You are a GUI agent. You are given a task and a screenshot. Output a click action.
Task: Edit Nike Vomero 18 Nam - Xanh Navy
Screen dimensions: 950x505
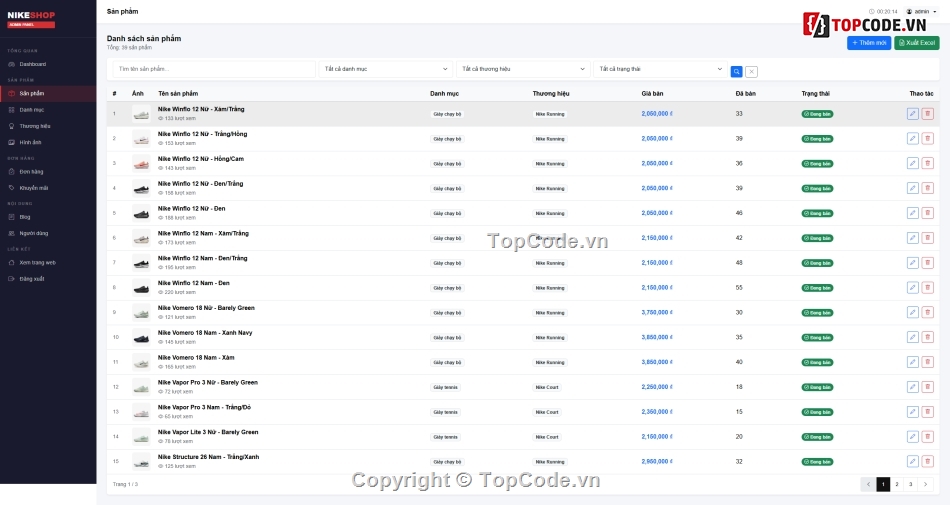912,337
